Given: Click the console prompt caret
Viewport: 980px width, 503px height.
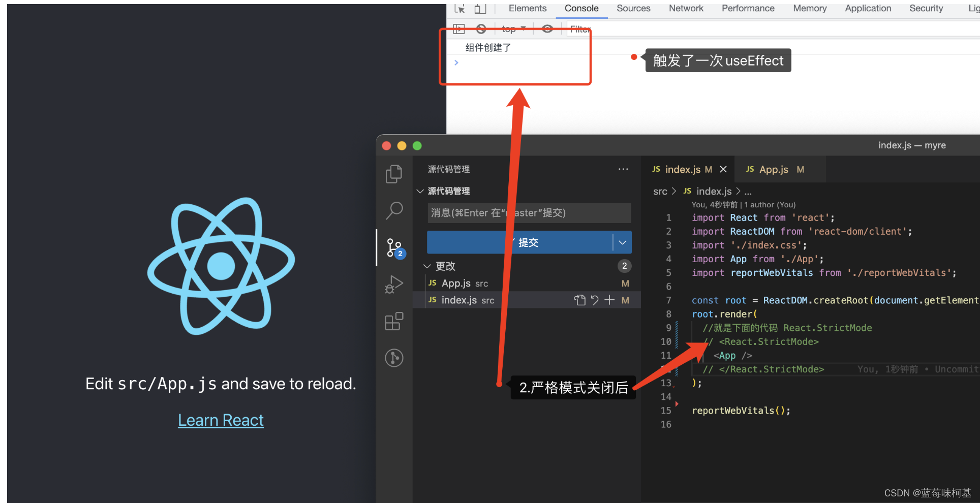Looking at the screenshot, I should point(456,62).
